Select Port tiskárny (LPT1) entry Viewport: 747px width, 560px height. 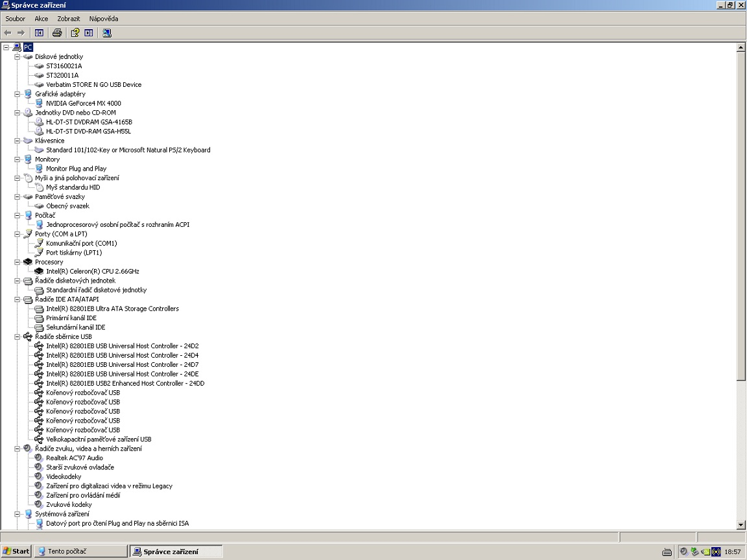tap(74, 253)
